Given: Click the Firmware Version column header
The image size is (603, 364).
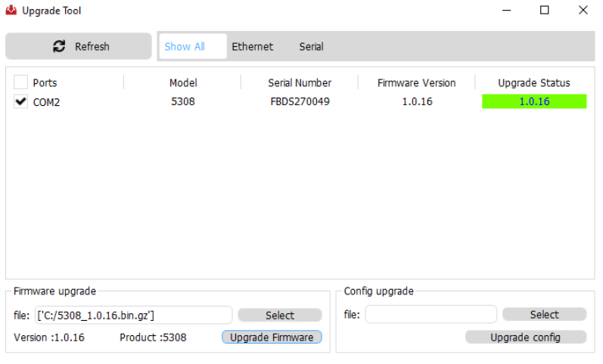Looking at the screenshot, I should 417,82.
